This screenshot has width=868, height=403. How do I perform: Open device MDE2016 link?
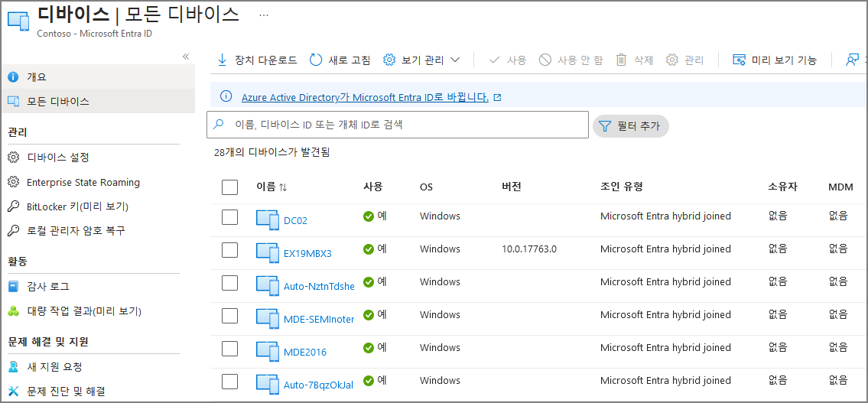point(305,352)
